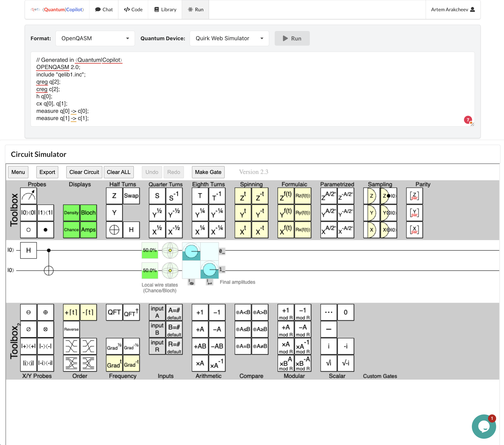This screenshot has width=504, height=445.
Task: Click the final amplitudes display
Action: click(200, 260)
